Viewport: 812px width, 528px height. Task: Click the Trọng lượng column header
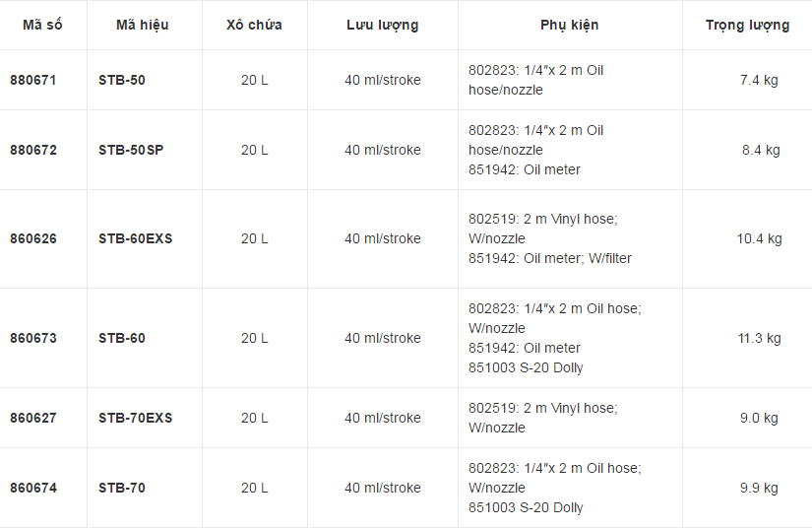click(747, 26)
